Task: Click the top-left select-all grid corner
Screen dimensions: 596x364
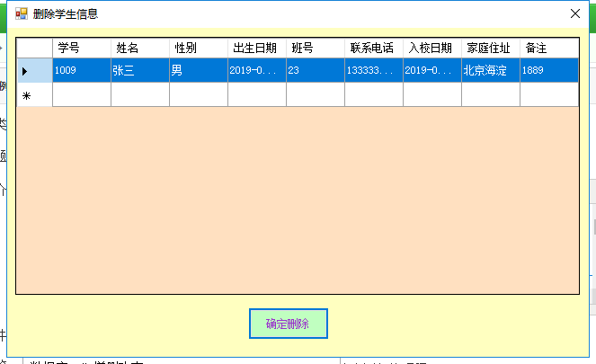Action: pos(34,48)
